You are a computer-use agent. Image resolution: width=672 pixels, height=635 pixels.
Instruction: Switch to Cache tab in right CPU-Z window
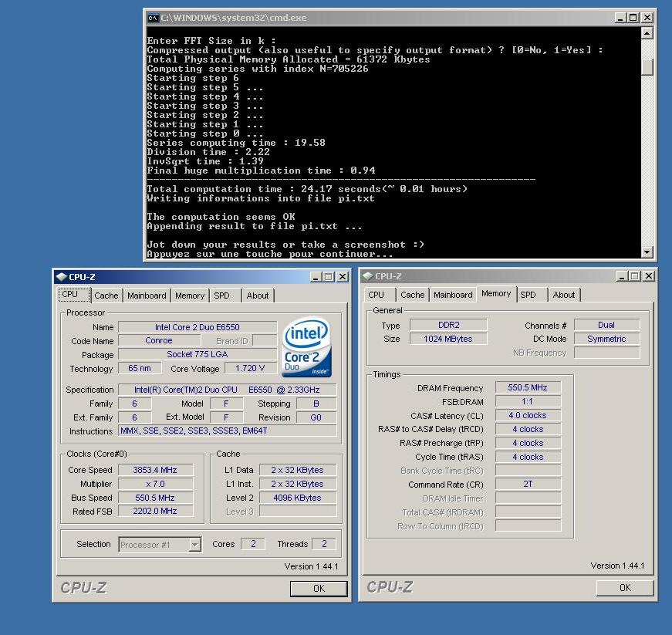coord(412,295)
